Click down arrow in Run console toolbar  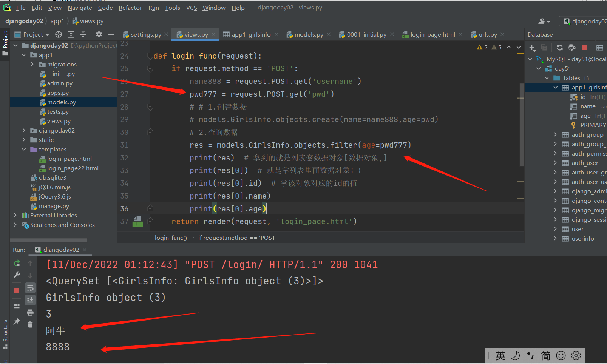point(30,275)
